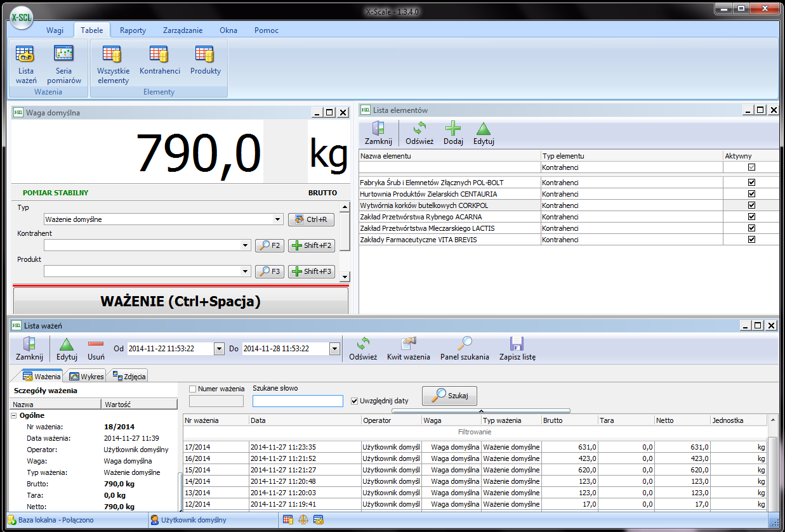Toggle Aktywny checkbox for CORKPOL row

pos(751,205)
